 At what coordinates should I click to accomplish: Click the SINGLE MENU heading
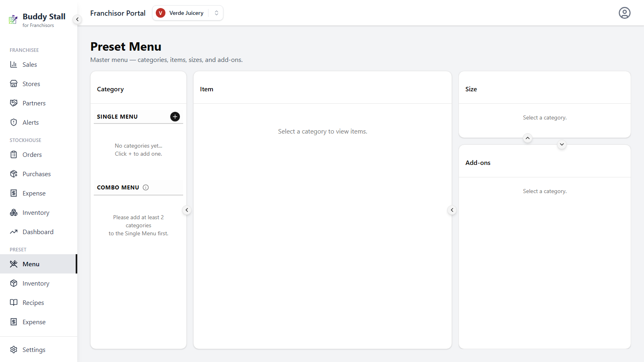click(x=117, y=117)
